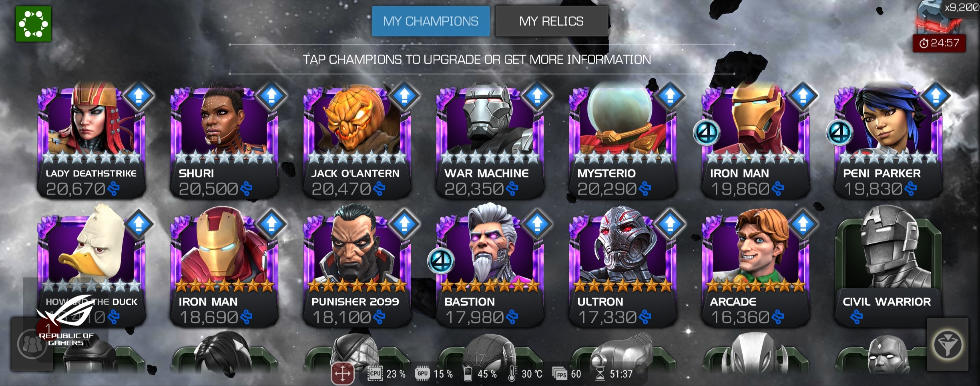Open the alliance chat people icon
Viewport: 980px width, 386px height.
[32, 344]
